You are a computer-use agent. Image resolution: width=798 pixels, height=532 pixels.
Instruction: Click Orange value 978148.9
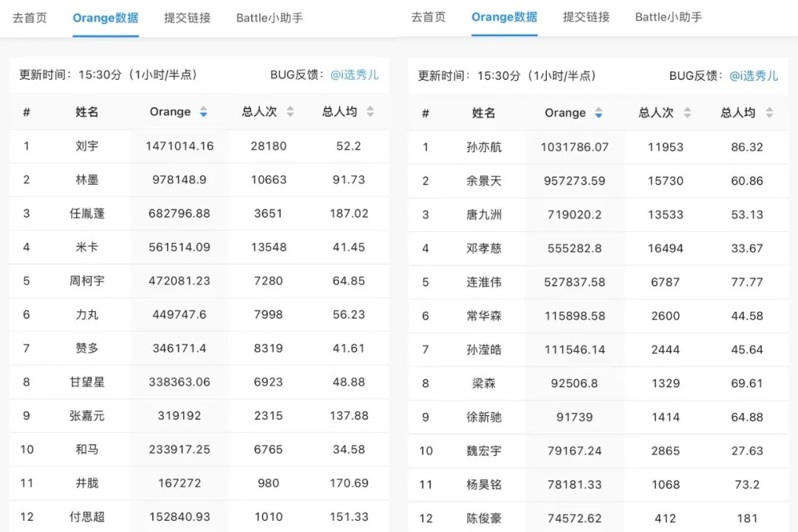coord(180,180)
